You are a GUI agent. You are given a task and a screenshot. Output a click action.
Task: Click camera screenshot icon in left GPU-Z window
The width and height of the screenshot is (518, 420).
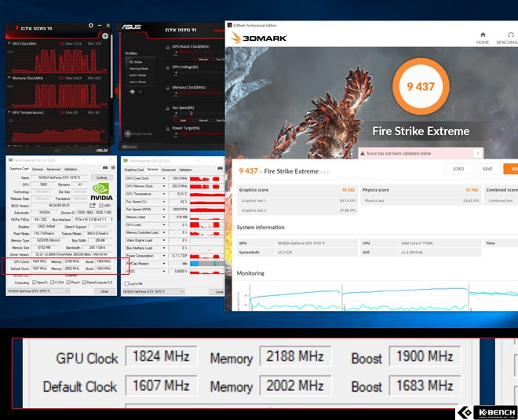[105, 168]
